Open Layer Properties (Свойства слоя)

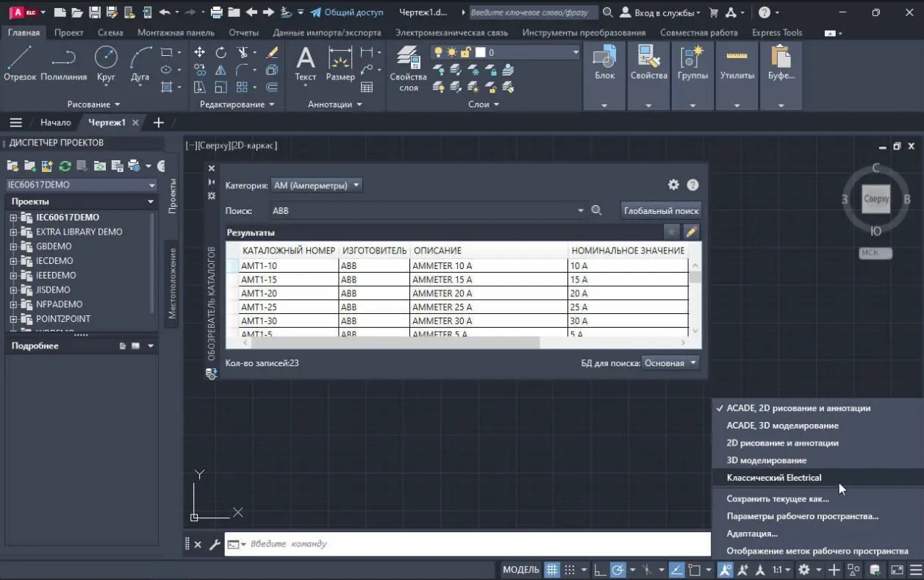408,66
